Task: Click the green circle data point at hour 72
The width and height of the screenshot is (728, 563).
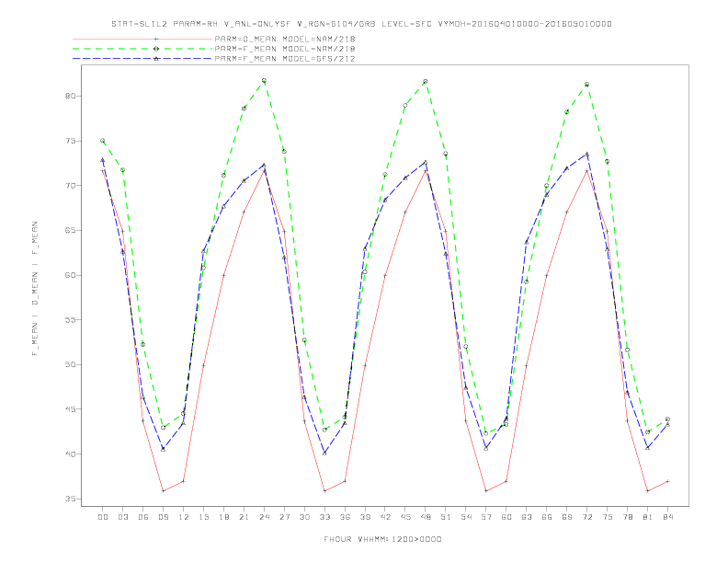Action: 586,85
